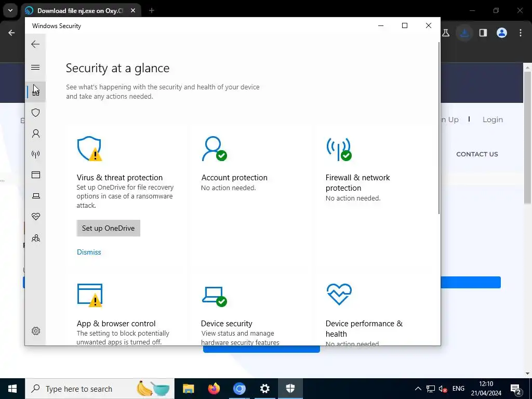This screenshot has width=532, height=399.
Task: Open App & browser control sidebar icon
Action: [x=36, y=175]
